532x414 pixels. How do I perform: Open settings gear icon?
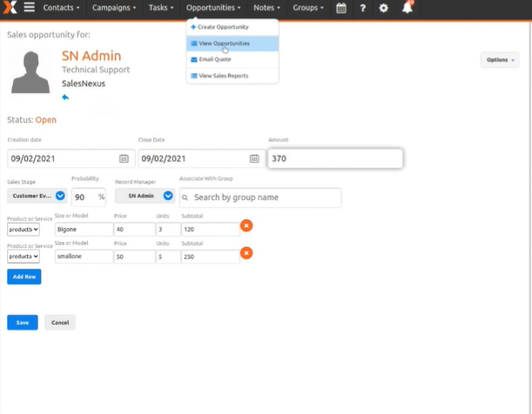pyautogui.click(x=383, y=8)
